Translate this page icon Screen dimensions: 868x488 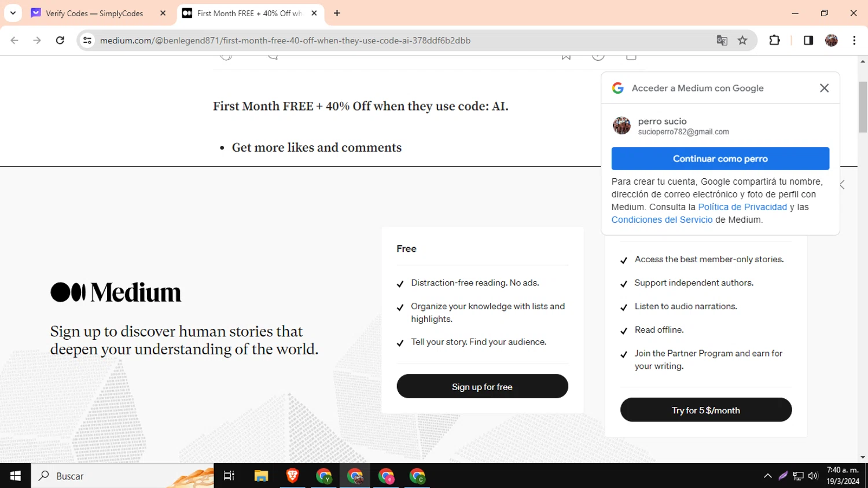(x=722, y=41)
